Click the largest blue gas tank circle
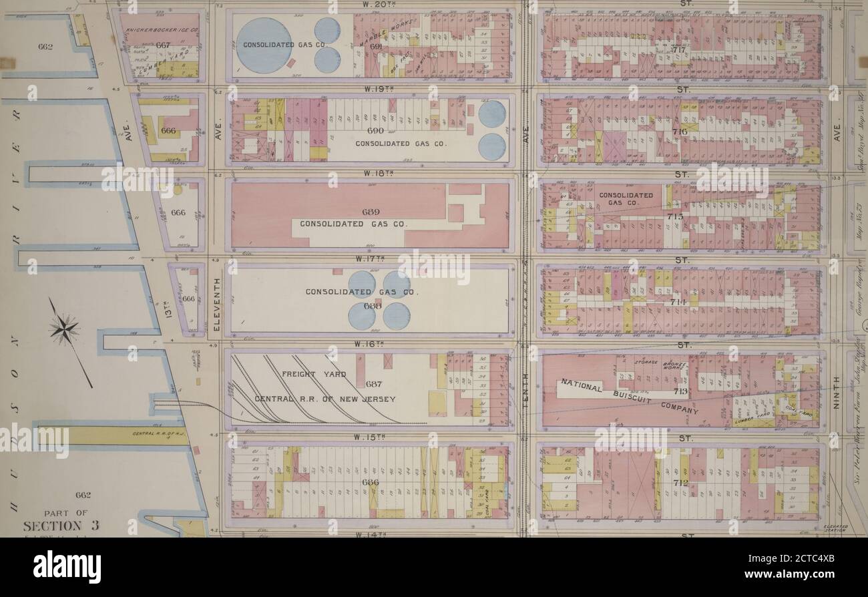The image size is (868, 597). [x=265, y=45]
